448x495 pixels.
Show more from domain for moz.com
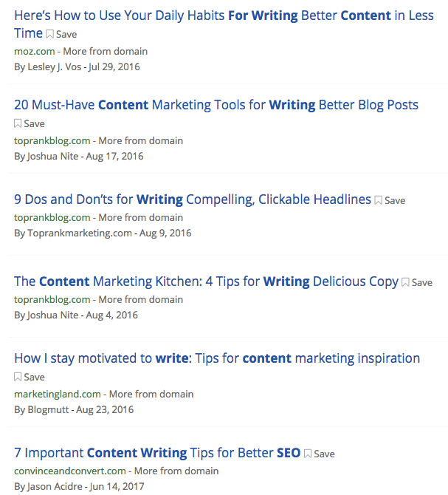click(x=106, y=51)
